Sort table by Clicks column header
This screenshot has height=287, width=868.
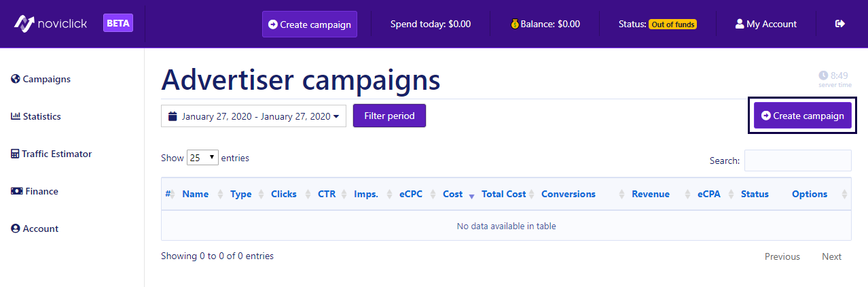coord(284,194)
